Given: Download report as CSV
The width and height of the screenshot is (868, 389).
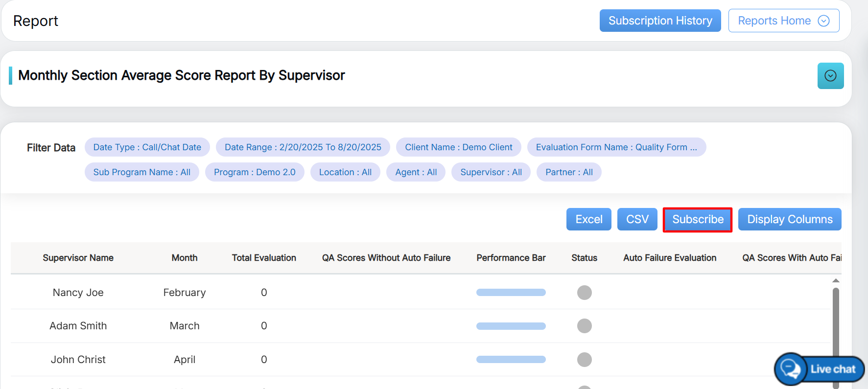Looking at the screenshot, I should coord(637,219).
